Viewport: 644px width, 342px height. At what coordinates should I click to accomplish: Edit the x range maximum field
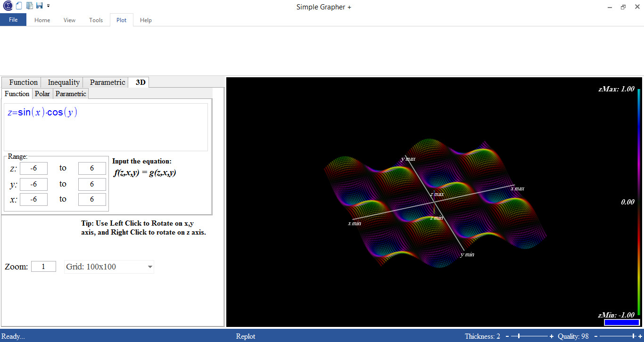click(x=92, y=199)
